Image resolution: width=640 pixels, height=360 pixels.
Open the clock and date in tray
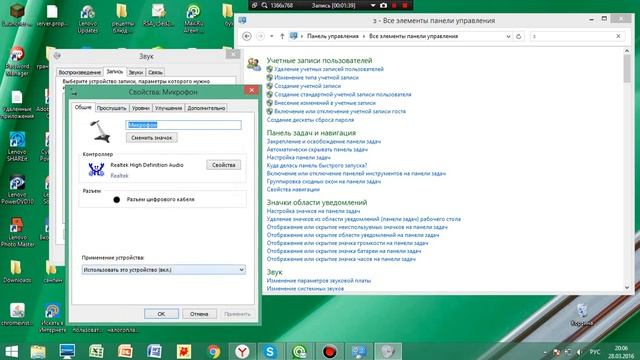[621, 352]
